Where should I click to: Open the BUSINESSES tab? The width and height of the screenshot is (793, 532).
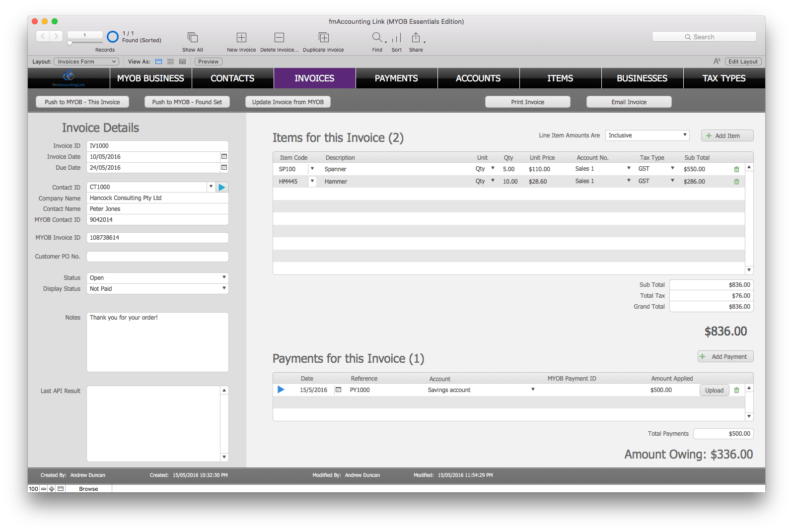pos(642,78)
